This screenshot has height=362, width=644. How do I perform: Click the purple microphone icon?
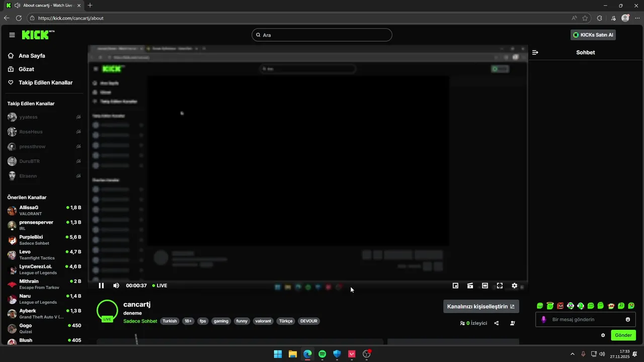(x=543, y=319)
